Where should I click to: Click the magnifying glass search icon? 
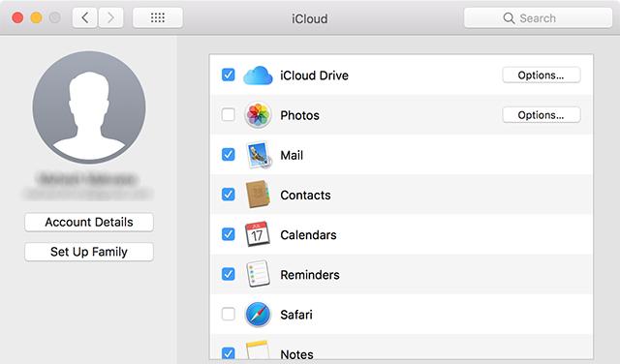509,18
